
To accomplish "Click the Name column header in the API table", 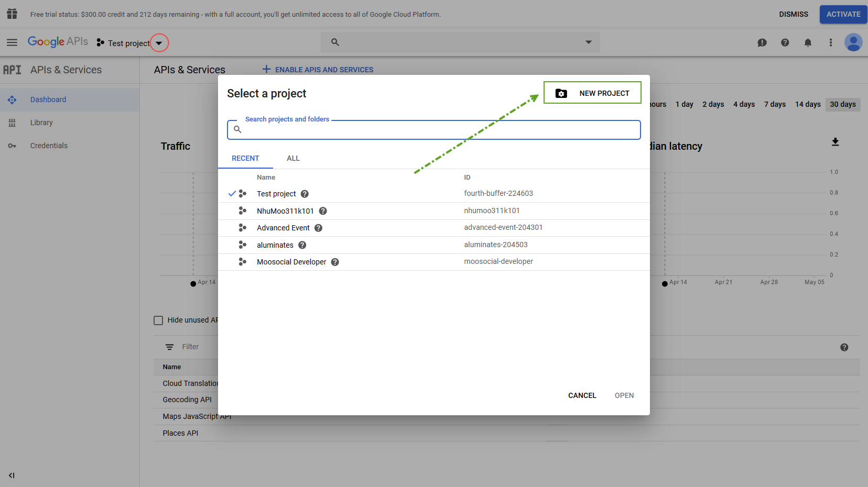I will point(172,367).
